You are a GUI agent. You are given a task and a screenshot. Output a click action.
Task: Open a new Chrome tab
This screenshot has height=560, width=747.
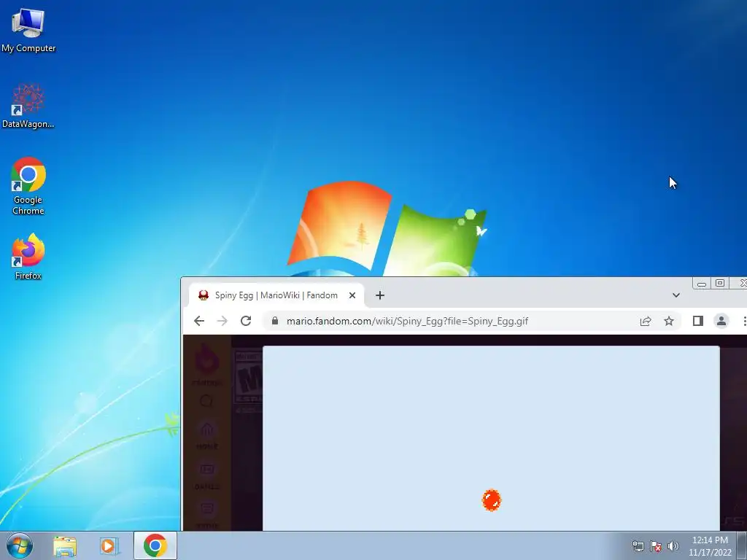(379, 295)
